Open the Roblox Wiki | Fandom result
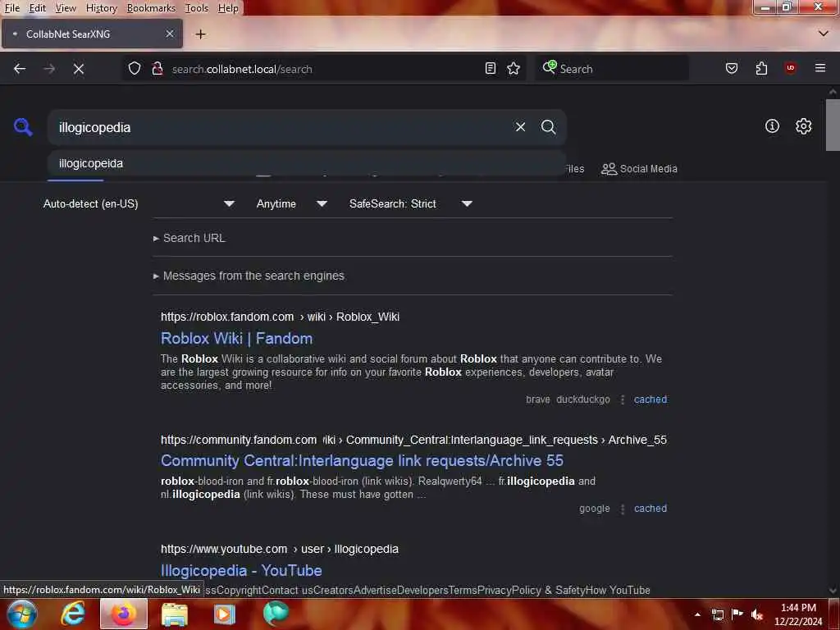 click(237, 339)
